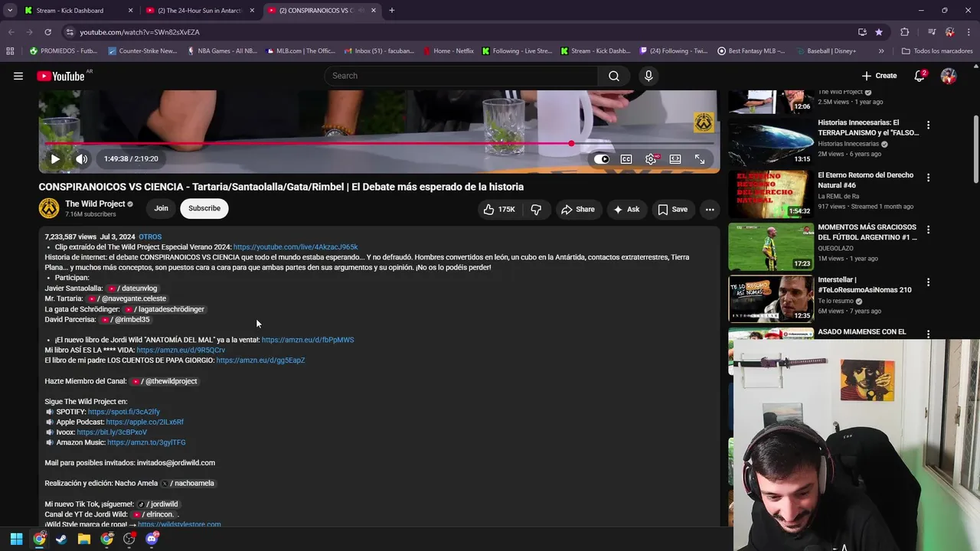The height and width of the screenshot is (551, 980).
Task: Open browser extensions puzzle icon
Action: [x=904, y=32]
